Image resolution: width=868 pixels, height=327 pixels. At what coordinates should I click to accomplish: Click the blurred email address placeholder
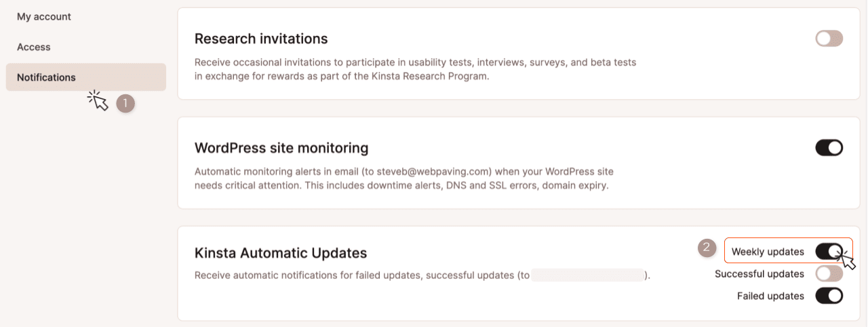(587, 275)
